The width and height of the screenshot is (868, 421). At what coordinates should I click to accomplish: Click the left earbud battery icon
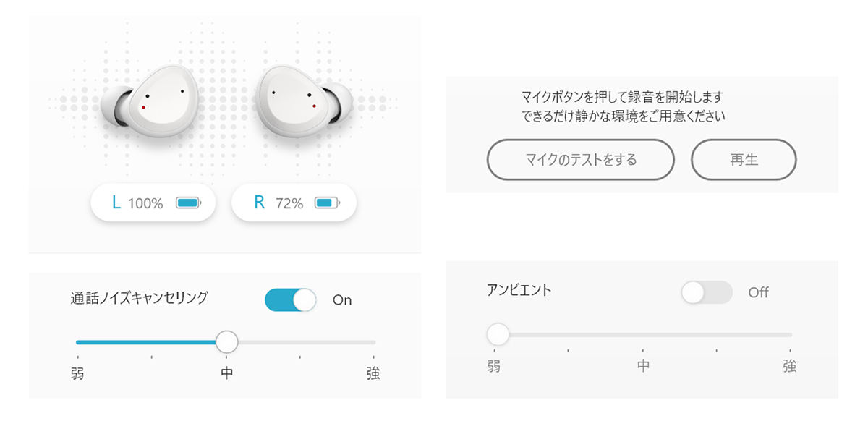tap(189, 203)
